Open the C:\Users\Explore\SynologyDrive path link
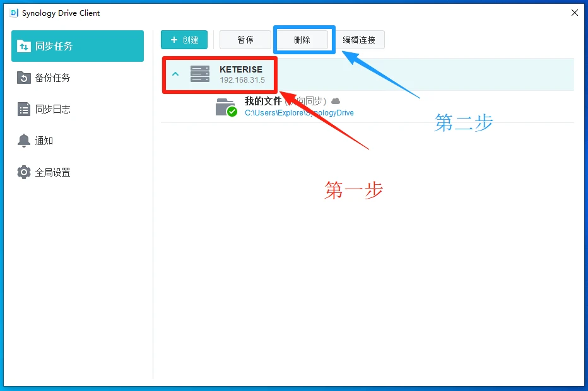Image resolution: width=588 pixels, height=391 pixels. 299,112
